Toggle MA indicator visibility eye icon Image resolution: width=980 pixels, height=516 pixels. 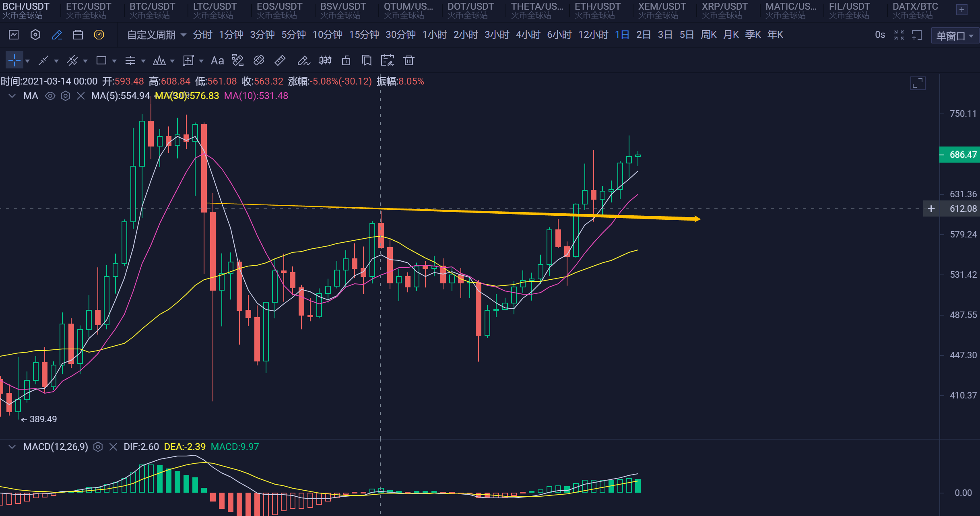coord(50,96)
